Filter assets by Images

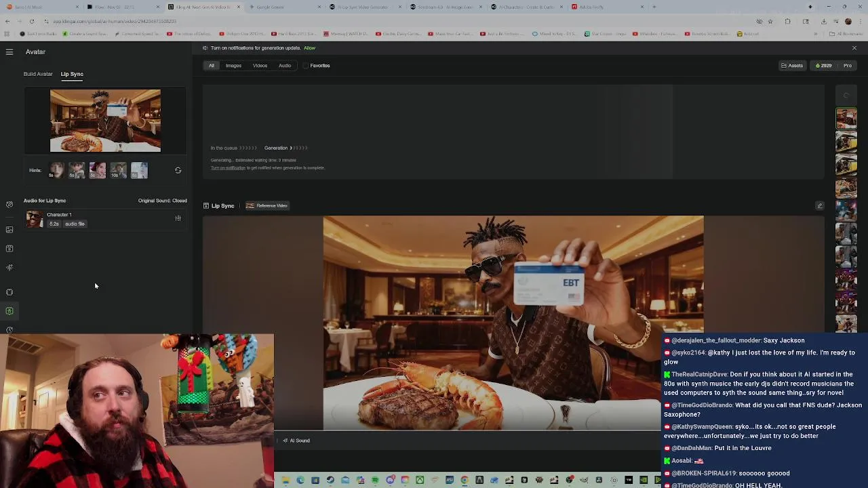click(233, 66)
